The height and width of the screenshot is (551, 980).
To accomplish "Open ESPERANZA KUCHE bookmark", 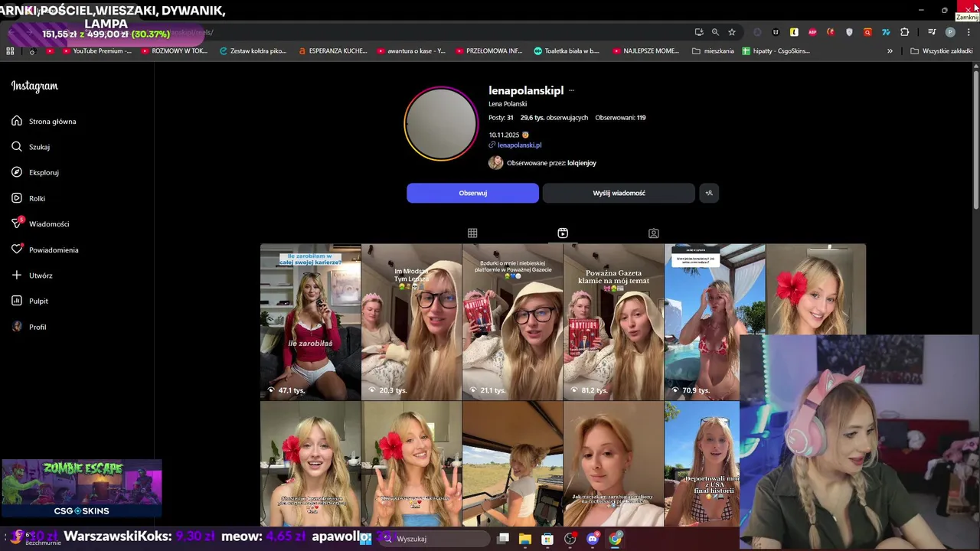I will pyautogui.click(x=332, y=51).
